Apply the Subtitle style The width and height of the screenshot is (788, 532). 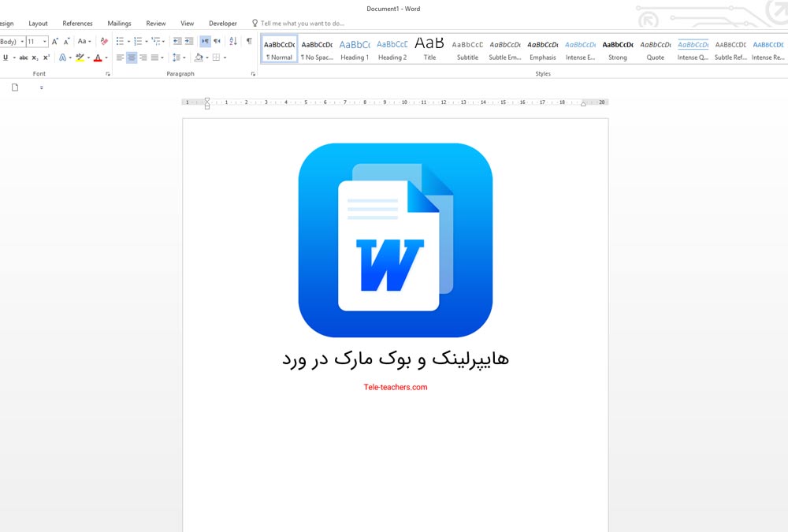click(467, 49)
